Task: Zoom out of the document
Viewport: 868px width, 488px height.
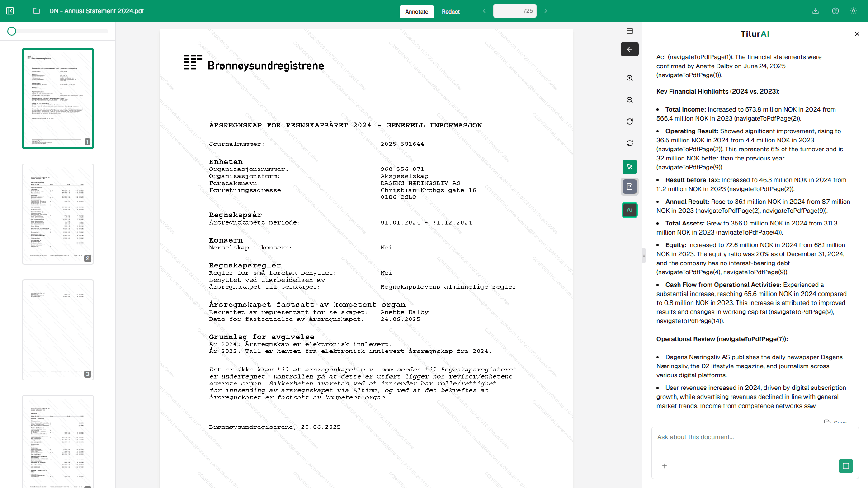Action: [x=630, y=100]
